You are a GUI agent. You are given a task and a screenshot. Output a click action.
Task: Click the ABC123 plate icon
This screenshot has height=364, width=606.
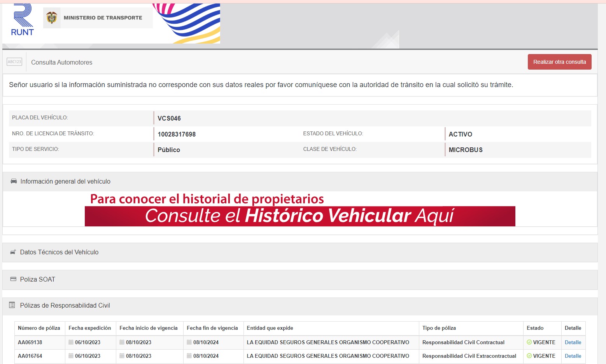click(14, 62)
